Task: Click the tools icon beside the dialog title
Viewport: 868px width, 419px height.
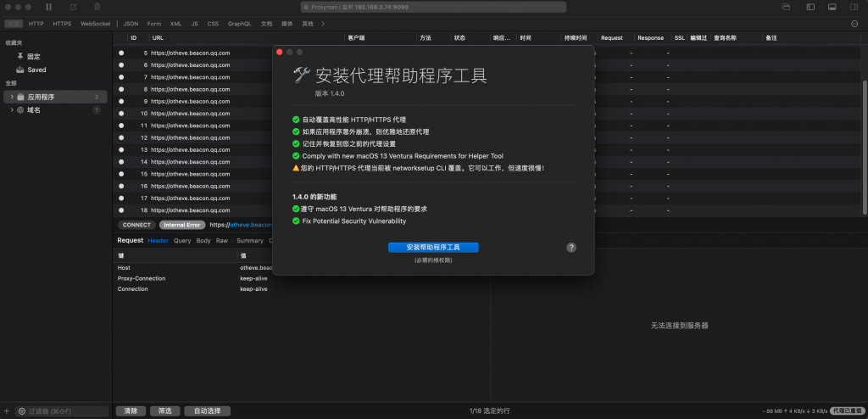Action: (303, 75)
